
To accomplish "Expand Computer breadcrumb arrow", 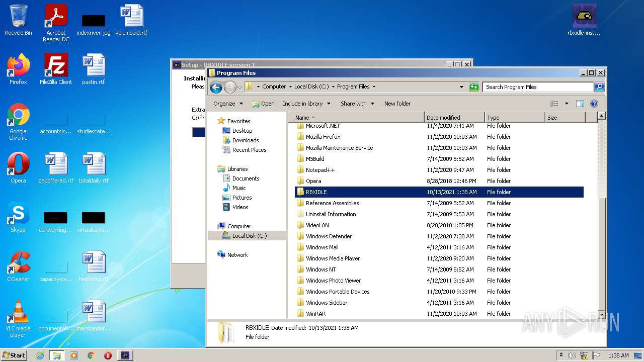I will tap(290, 87).
